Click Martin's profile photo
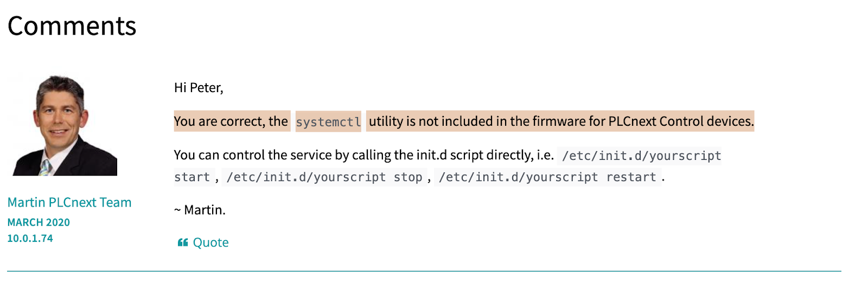This screenshot has width=868, height=296. 63,125
